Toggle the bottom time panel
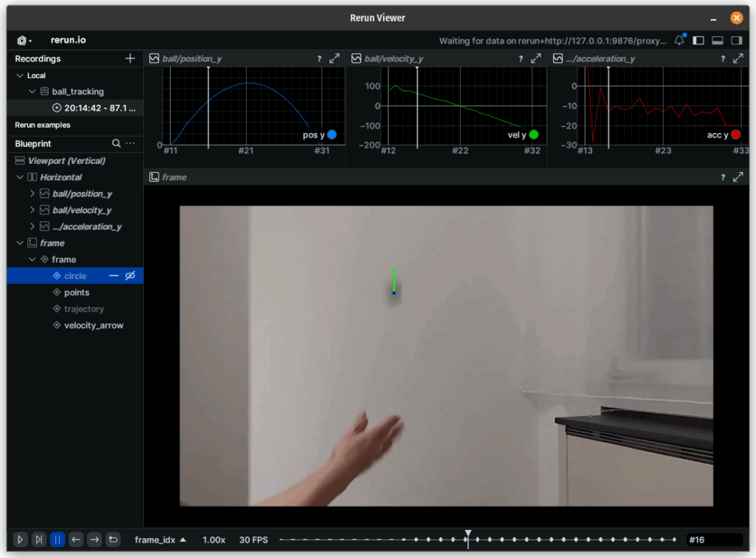756x558 pixels. 718,41
